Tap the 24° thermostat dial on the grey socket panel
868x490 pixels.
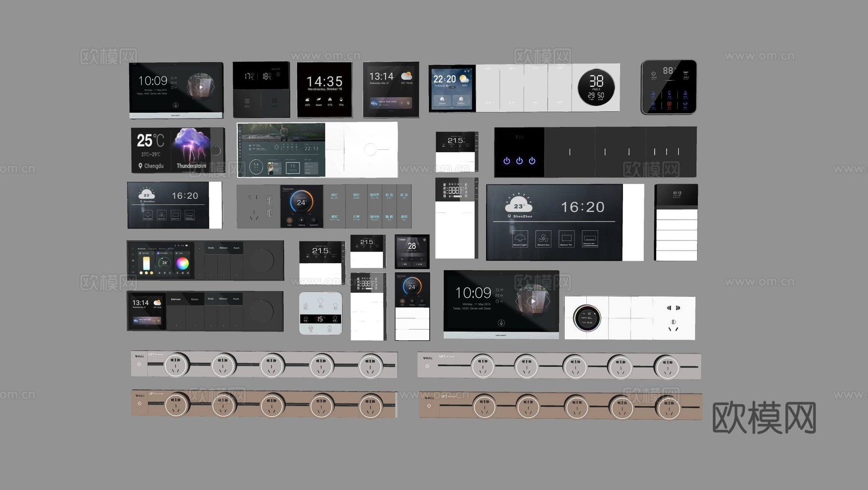301,202
